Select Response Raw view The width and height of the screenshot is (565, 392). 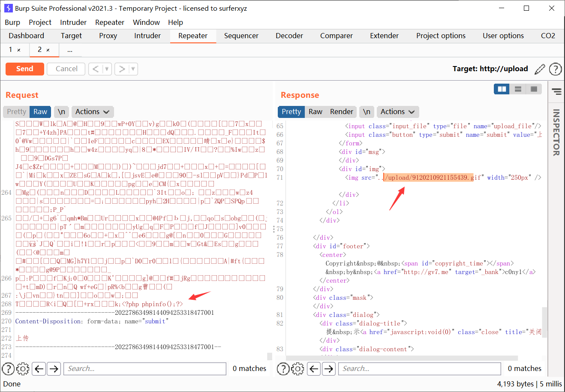(x=316, y=112)
